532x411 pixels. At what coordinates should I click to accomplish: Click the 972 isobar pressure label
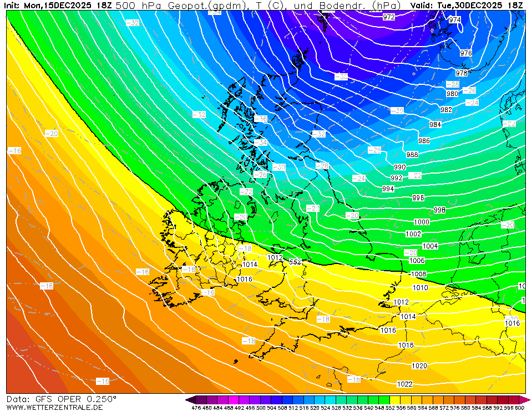coord(389,17)
